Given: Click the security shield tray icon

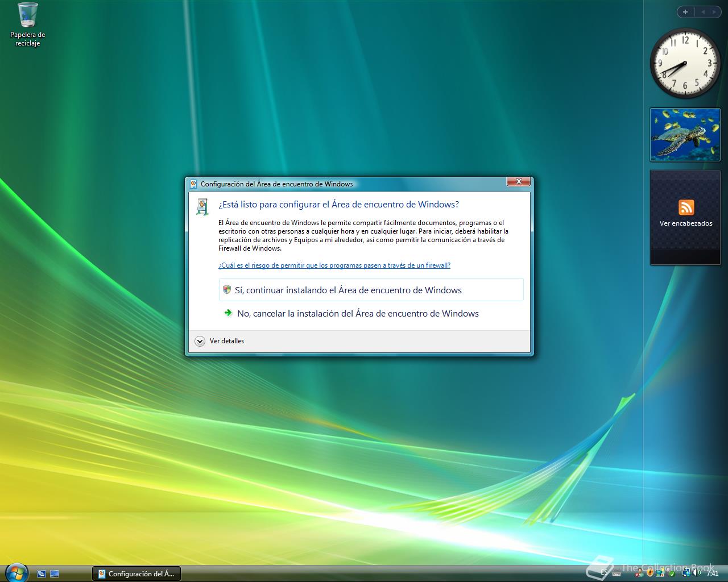Looking at the screenshot, I should (650, 573).
